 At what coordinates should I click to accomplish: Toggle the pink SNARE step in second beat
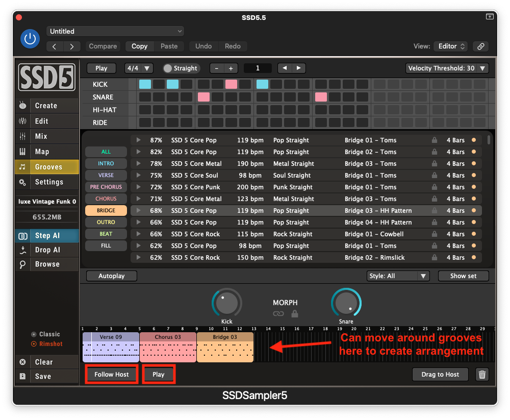[203, 97]
